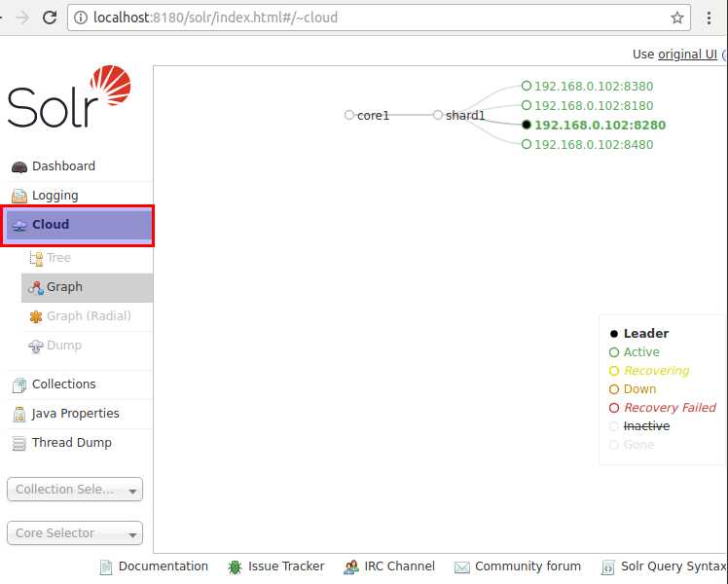Click the browser address bar URL
Screen dimensions: 728x584
pos(215,18)
